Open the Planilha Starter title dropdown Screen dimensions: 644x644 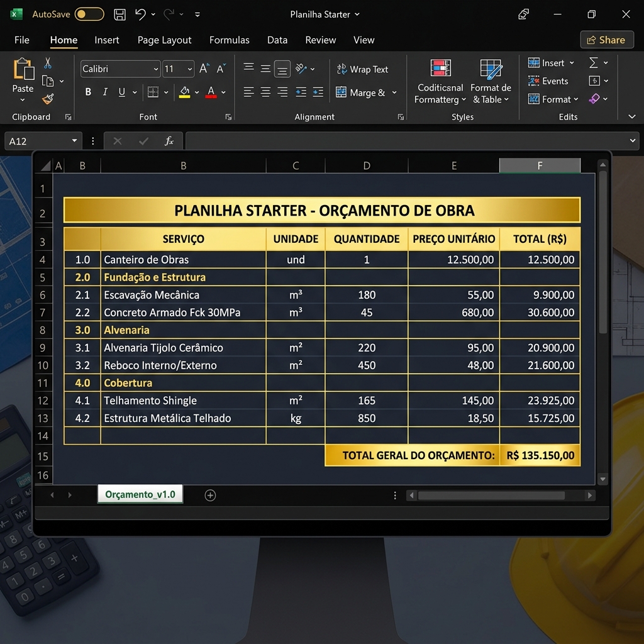357,14
